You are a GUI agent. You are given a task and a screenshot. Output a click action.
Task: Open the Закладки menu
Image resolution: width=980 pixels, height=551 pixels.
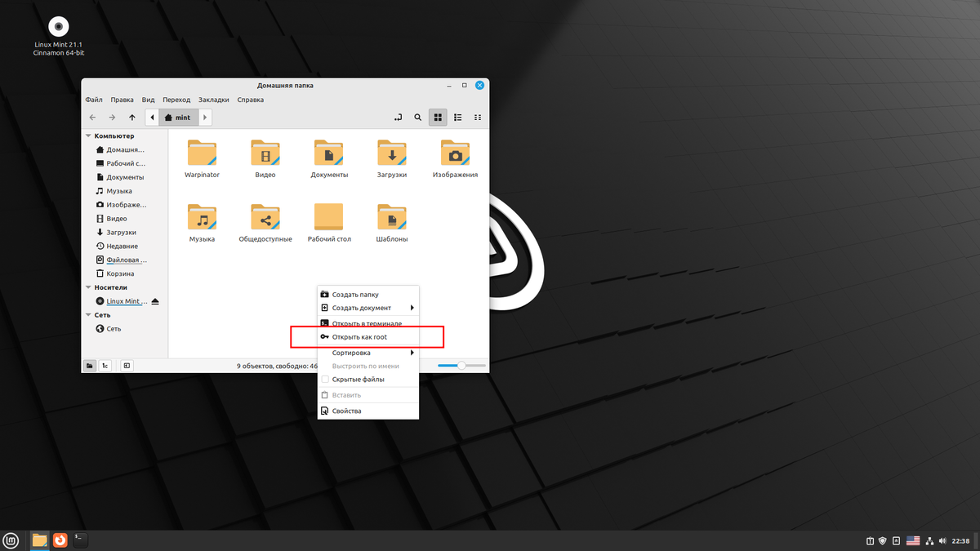(x=214, y=99)
